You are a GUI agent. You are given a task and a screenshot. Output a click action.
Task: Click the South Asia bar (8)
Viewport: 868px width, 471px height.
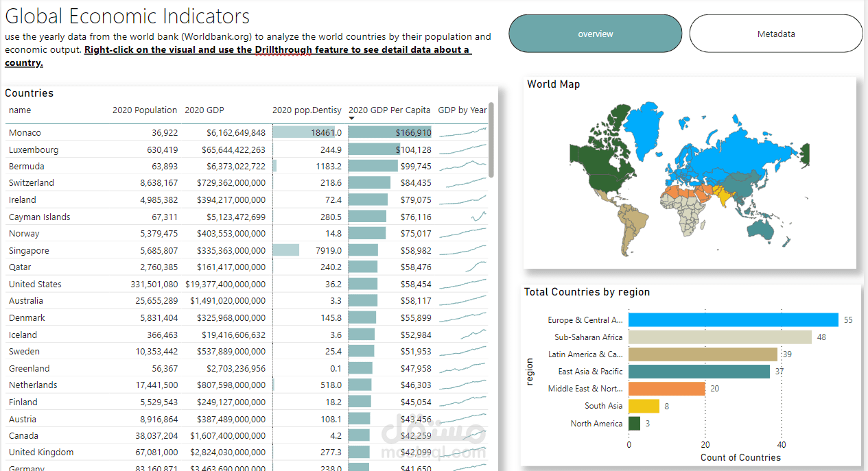[x=644, y=406]
